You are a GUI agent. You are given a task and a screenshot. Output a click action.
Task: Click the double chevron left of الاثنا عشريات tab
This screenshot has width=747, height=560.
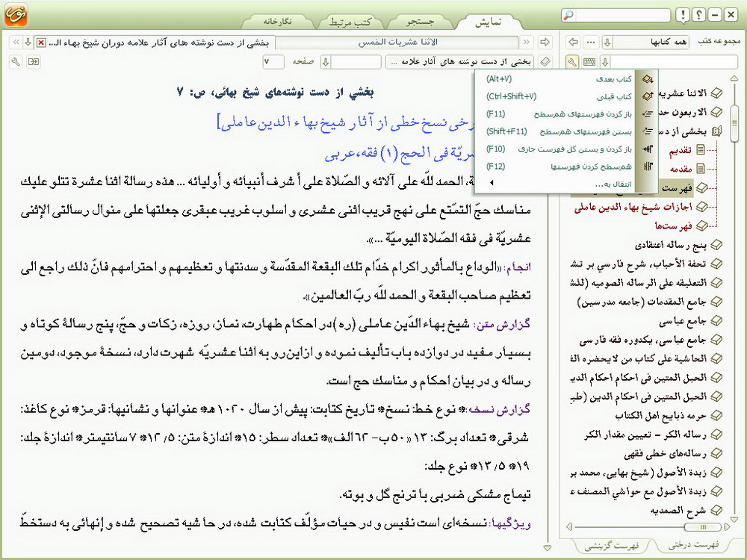click(526, 42)
